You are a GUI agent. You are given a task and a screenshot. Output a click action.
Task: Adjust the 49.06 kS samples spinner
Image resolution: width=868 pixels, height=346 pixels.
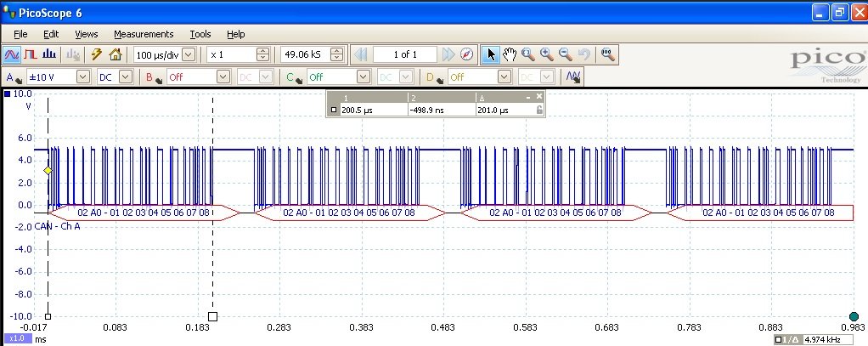(336, 54)
